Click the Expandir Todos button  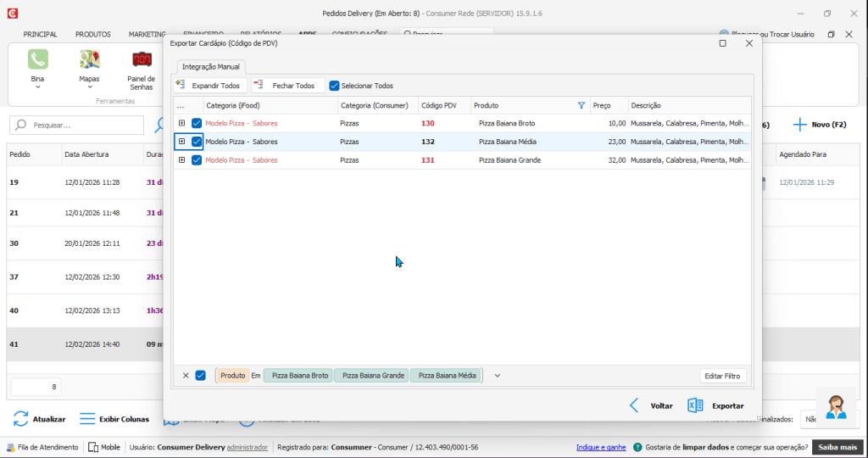[x=210, y=86]
